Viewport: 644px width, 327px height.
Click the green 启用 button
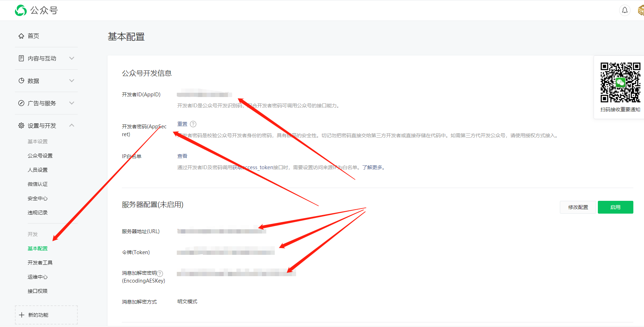click(x=616, y=207)
